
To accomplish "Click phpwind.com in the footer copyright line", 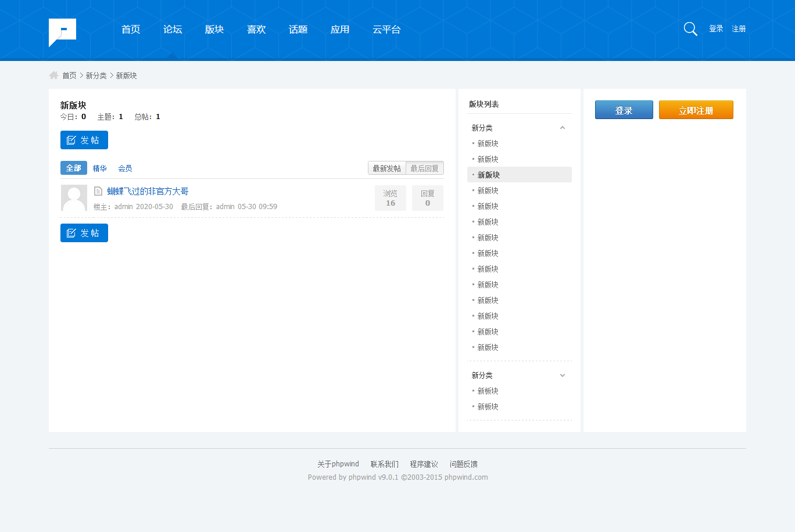I will point(466,477).
